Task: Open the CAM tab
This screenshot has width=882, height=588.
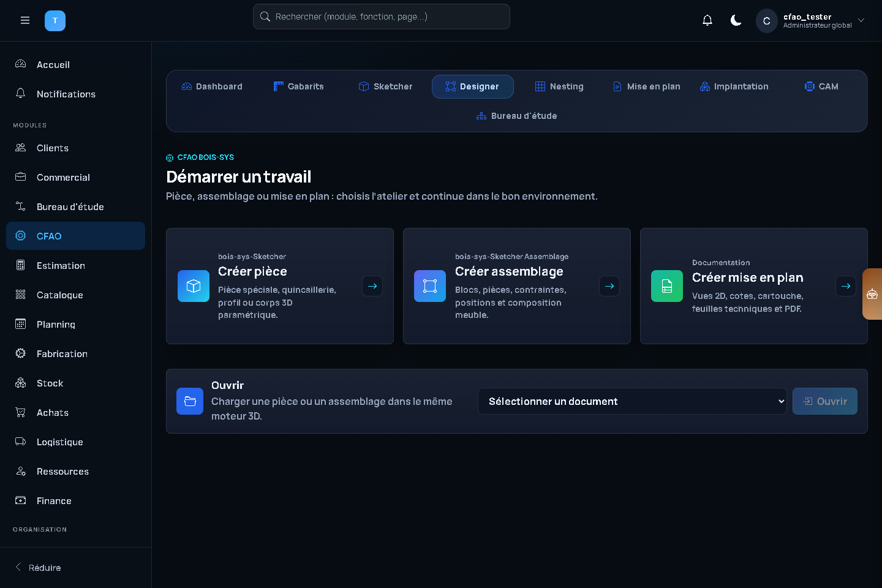Action: 821,86
